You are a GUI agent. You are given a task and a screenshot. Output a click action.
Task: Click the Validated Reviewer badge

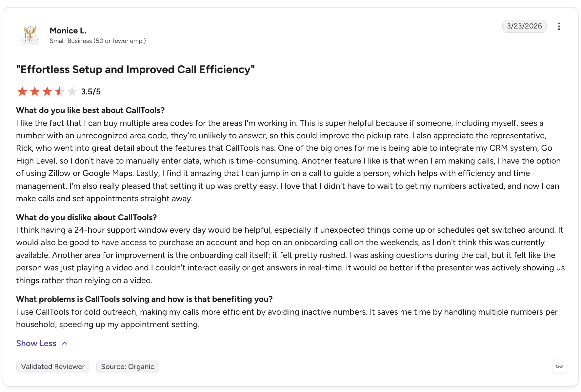(53, 366)
